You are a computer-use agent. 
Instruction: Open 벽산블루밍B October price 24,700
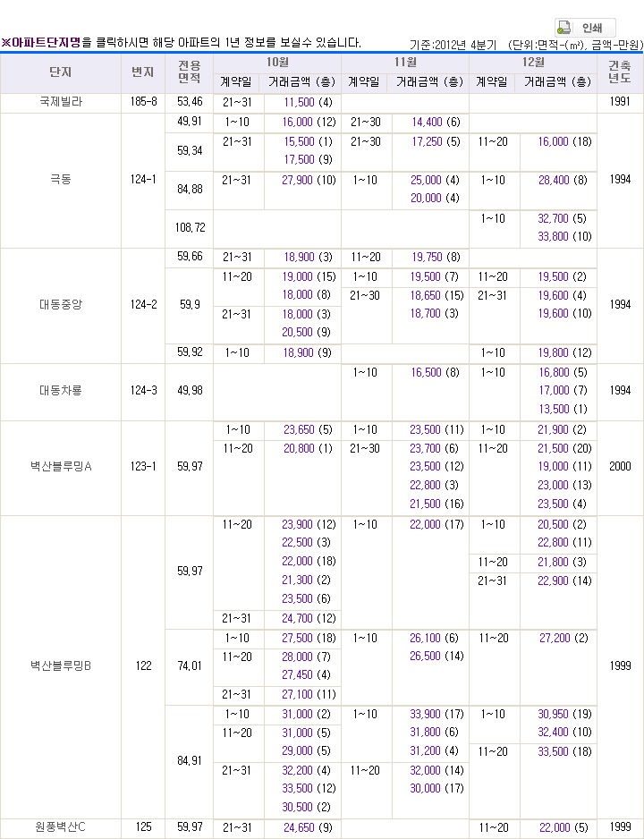click(x=297, y=619)
